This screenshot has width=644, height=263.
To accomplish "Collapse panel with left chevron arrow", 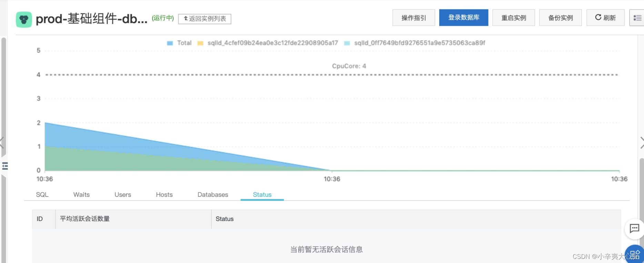I will (x=2, y=143).
